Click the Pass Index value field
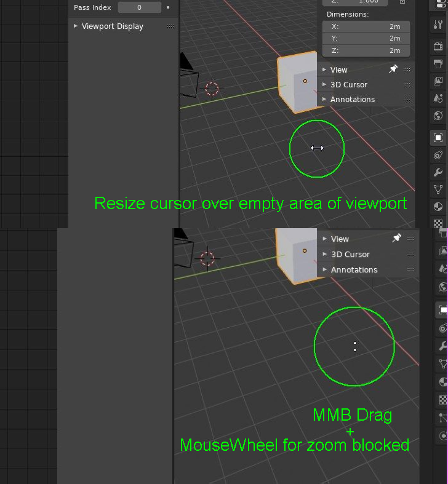 coord(139,7)
